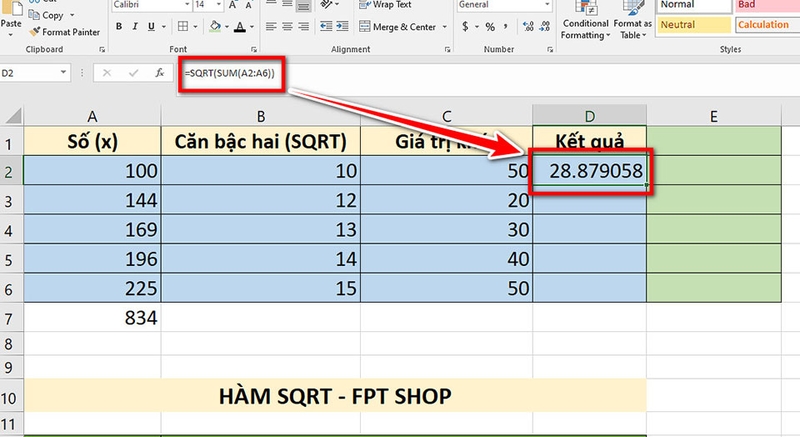
Task: Select cell A4 containing 169
Action: pyautogui.click(x=92, y=229)
